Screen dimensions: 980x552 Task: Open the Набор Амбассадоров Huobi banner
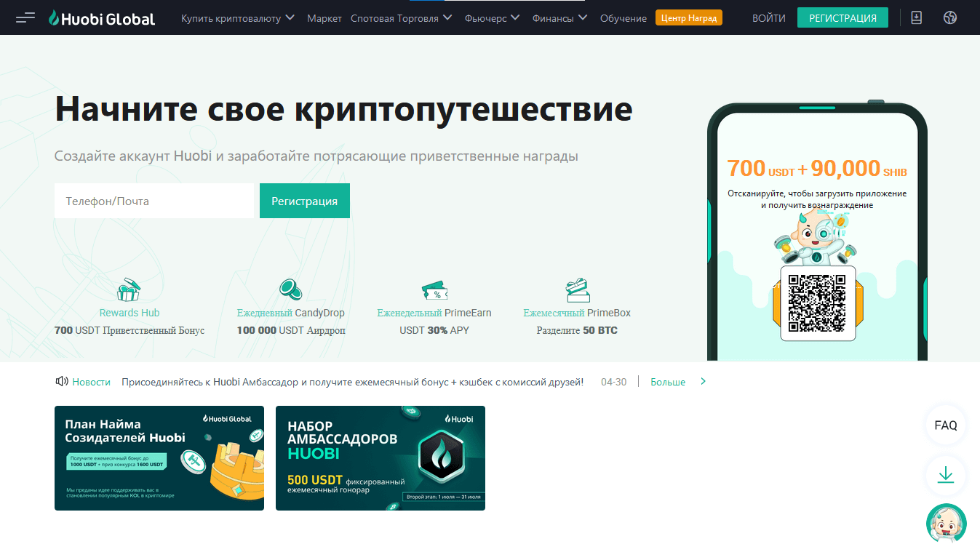tap(380, 457)
